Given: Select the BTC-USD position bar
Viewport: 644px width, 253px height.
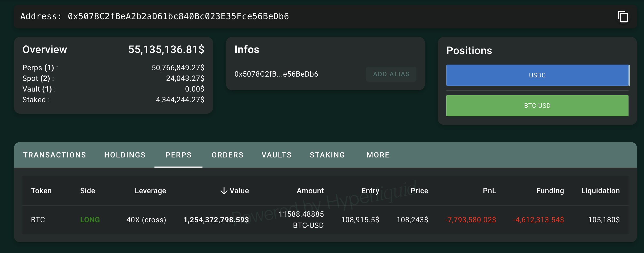Looking at the screenshot, I should click(x=537, y=105).
